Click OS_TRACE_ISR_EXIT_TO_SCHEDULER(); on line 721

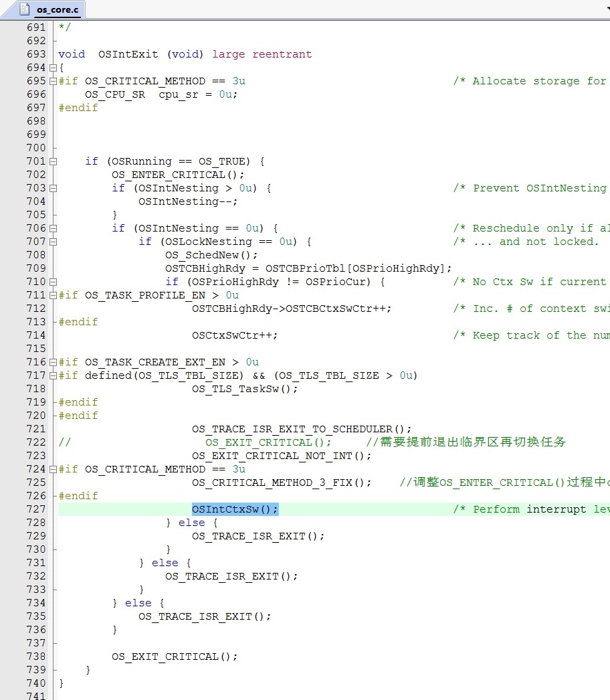pos(302,430)
